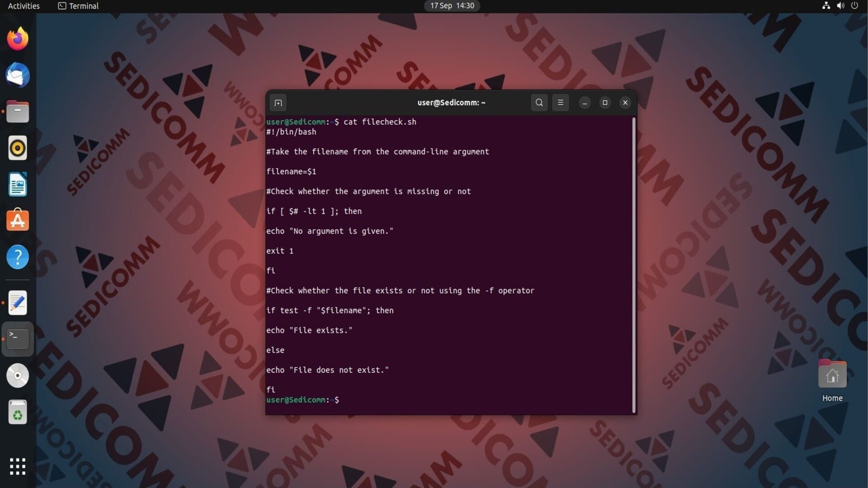The height and width of the screenshot is (488, 868).
Task: Minimize the terminal window
Action: 585,103
